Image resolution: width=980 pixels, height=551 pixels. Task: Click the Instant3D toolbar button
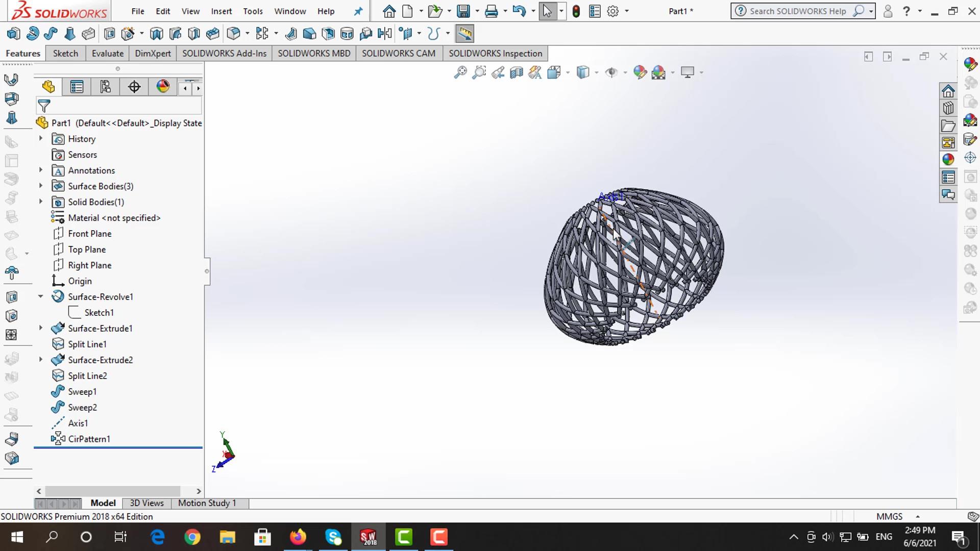point(464,34)
